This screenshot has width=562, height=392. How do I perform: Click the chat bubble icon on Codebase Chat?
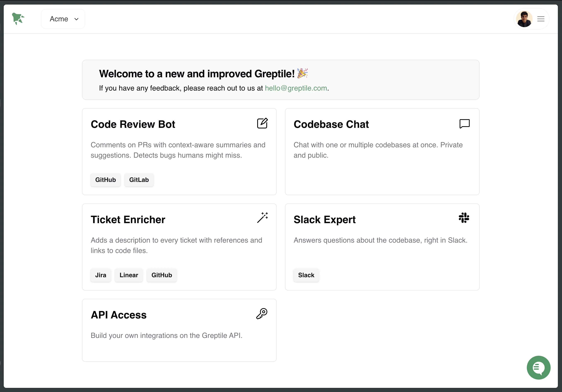465,124
